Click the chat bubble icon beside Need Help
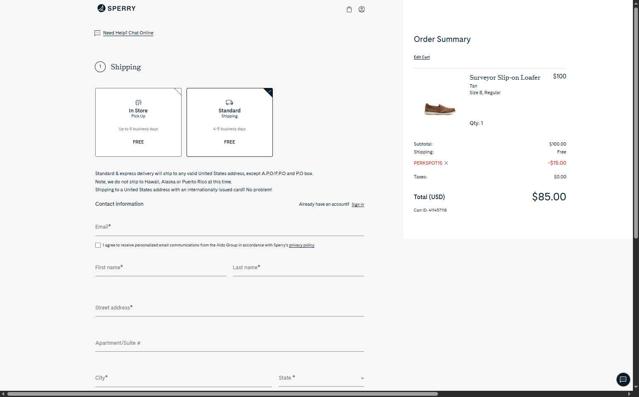Viewport: 639px width, 397px height. [x=97, y=33]
